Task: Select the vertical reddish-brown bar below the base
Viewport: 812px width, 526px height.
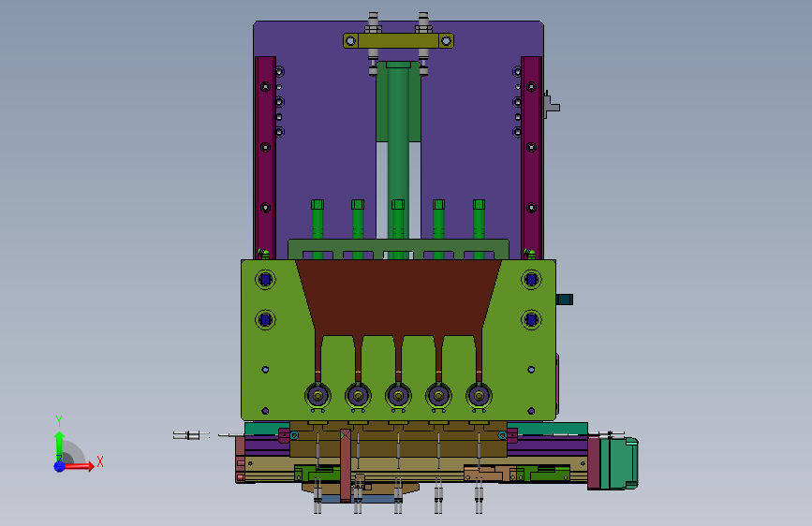Action: click(346, 465)
